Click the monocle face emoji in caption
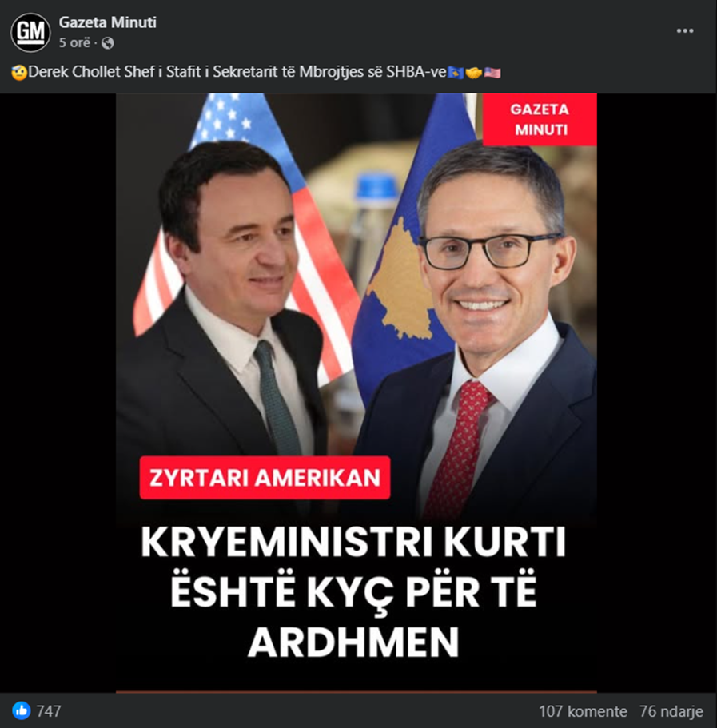The image size is (717, 728). [x=19, y=73]
